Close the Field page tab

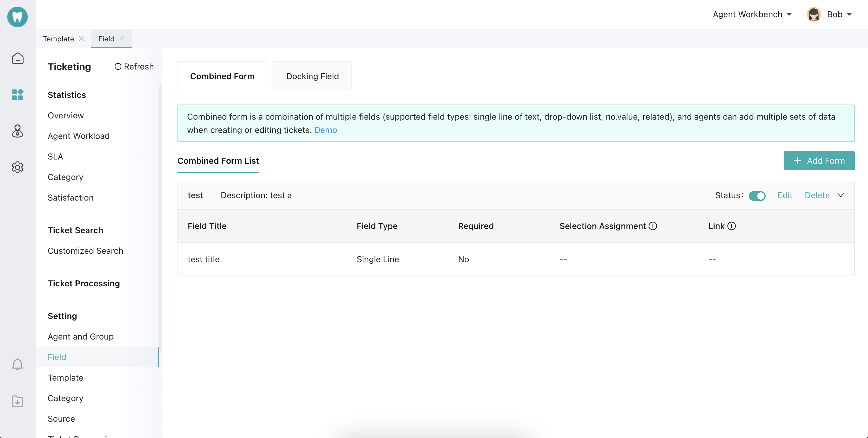(x=122, y=38)
